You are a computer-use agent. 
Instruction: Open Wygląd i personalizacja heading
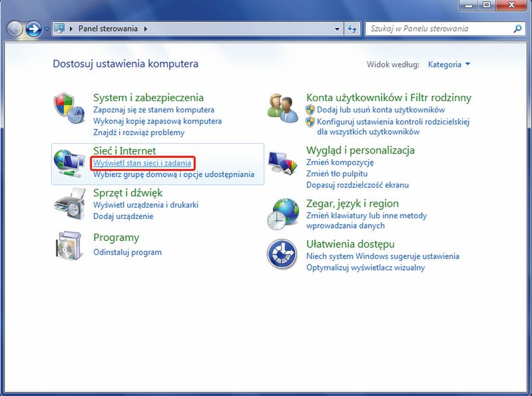360,150
